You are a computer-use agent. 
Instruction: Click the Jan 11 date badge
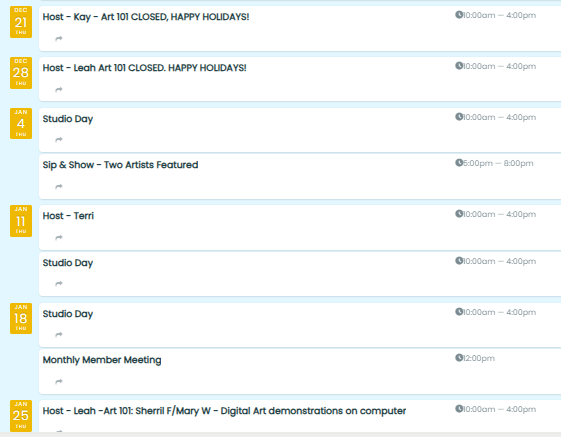click(x=21, y=221)
